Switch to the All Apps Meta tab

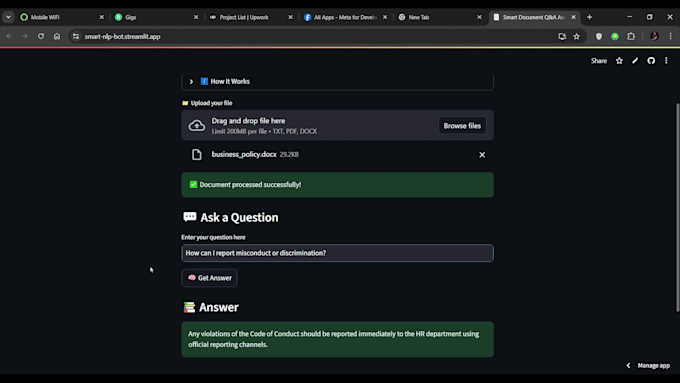pos(345,17)
